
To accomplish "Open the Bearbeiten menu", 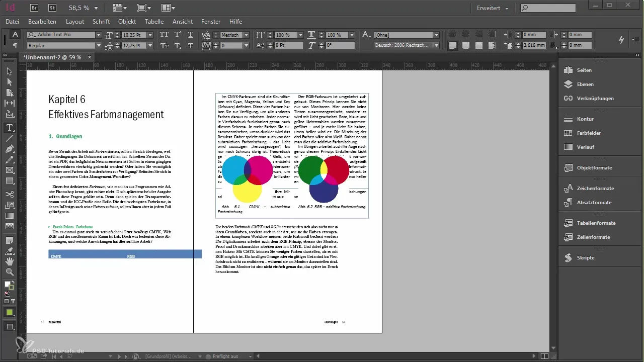I will point(42,22).
